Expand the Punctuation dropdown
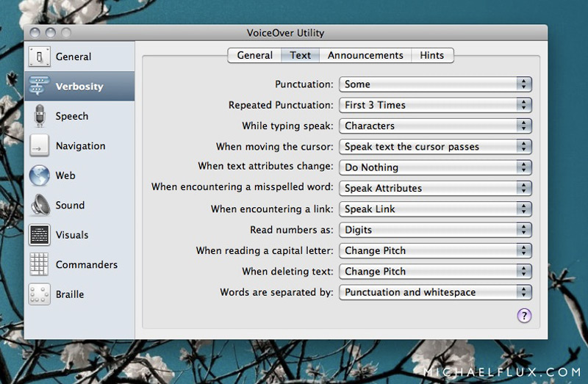Image resolution: width=588 pixels, height=384 pixels. (x=435, y=84)
